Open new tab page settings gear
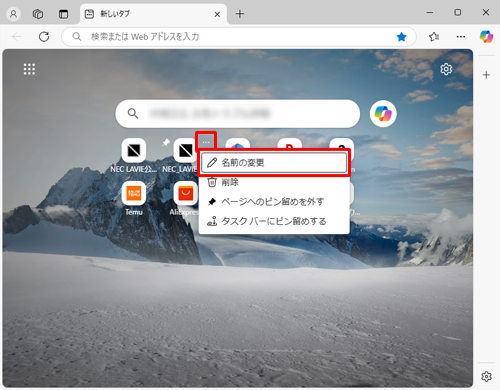 pyautogui.click(x=446, y=69)
